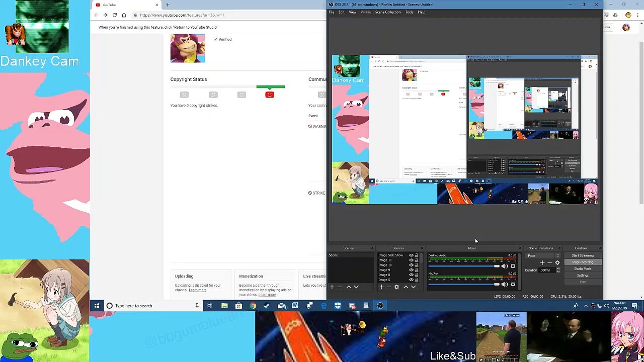Viewport: 644px width, 362px height.
Task: Toggle visibility of Image 9 source
Action: [x=411, y=270]
